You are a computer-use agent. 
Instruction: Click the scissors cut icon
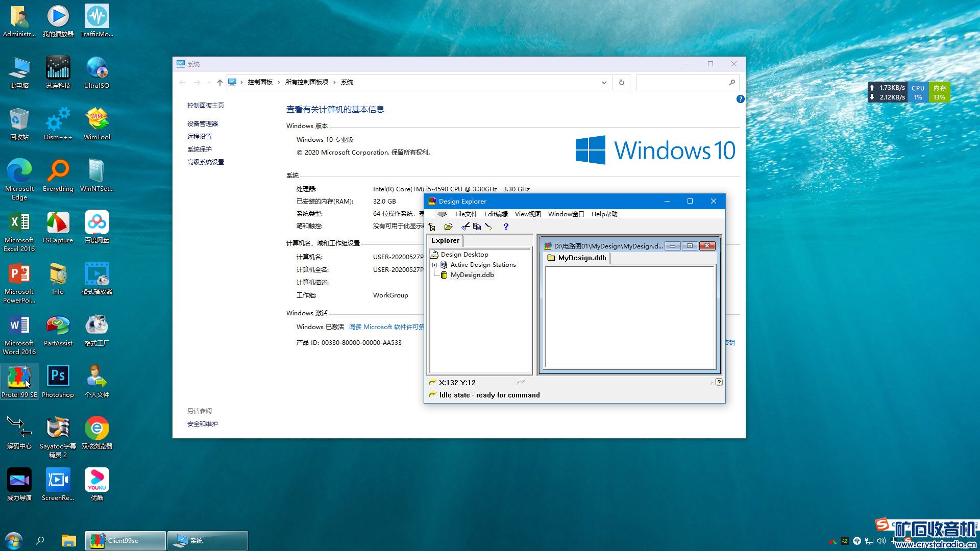465,227
